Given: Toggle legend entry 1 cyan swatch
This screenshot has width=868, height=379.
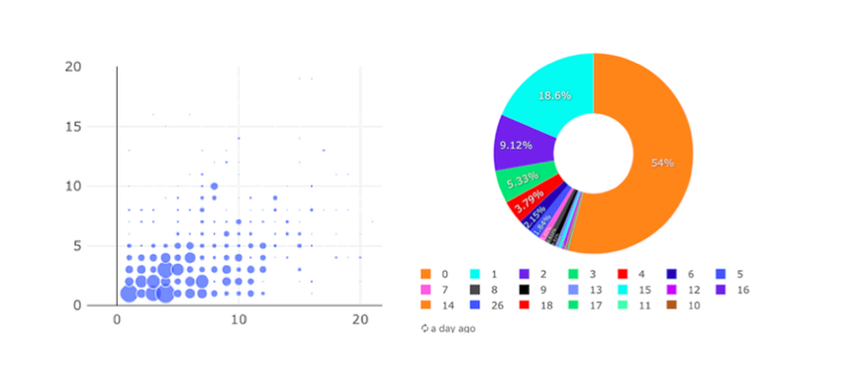Looking at the screenshot, I should point(475,274).
